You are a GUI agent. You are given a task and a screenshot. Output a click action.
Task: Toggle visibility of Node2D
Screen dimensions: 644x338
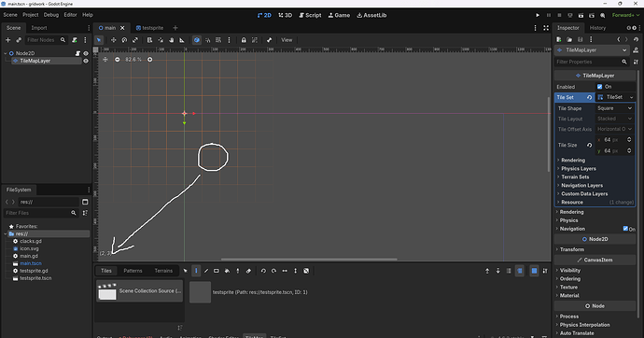click(x=86, y=53)
